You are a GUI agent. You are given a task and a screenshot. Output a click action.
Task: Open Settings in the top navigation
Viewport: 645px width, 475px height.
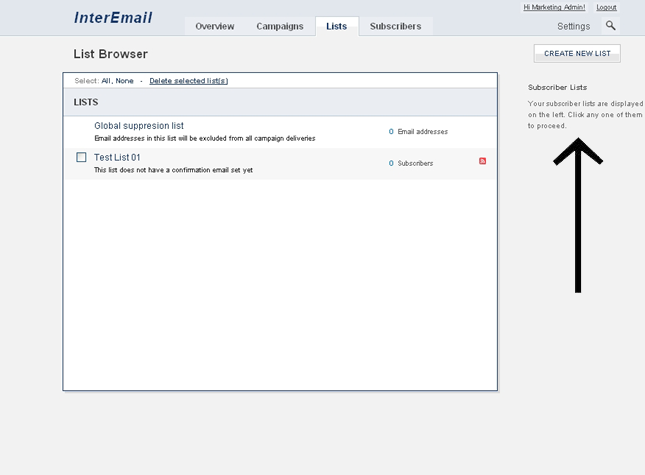(573, 26)
